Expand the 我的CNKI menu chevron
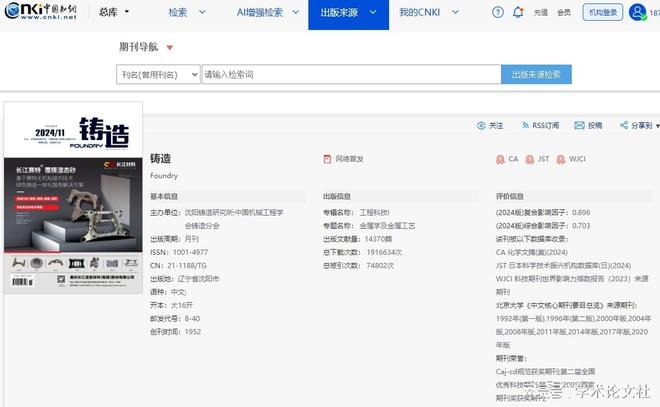 pos(455,12)
